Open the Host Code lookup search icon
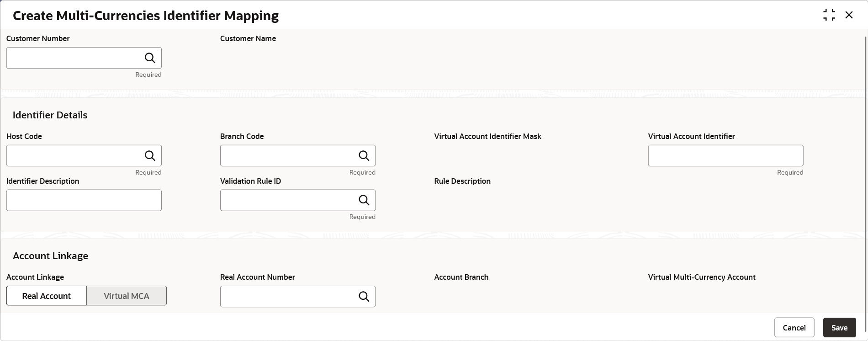This screenshot has width=868, height=341. click(x=150, y=156)
